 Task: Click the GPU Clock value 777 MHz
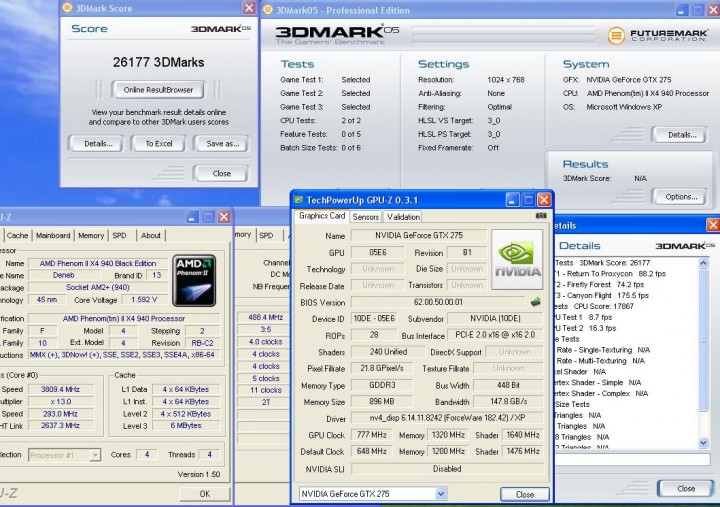pos(371,434)
